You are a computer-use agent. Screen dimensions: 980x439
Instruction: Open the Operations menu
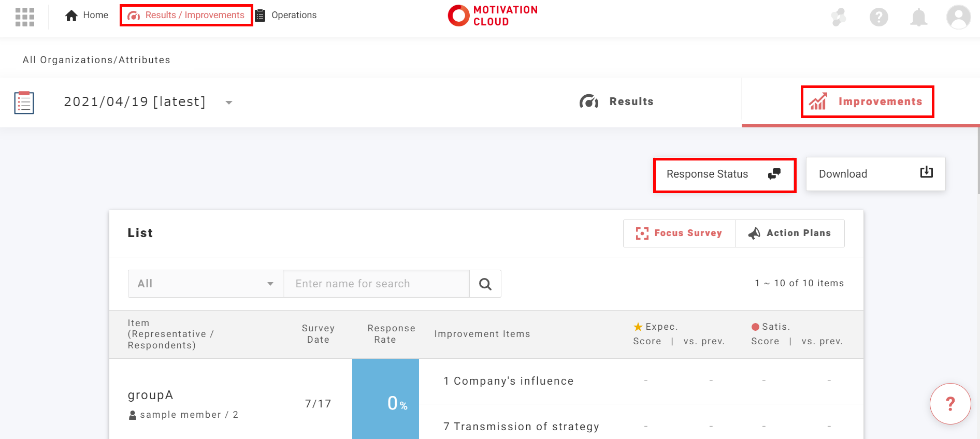286,16
